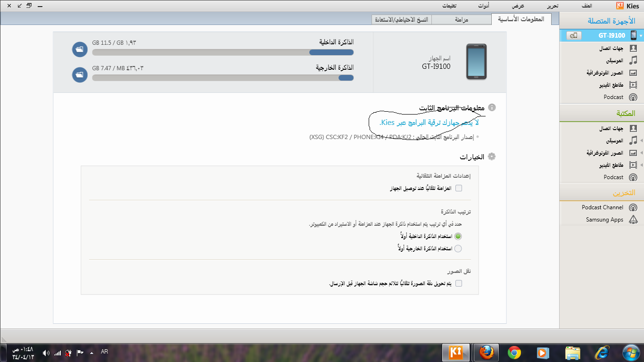Click the disconnect button beside GT-I9100
Image resolution: width=644 pixels, height=362 pixels.
[574, 35]
